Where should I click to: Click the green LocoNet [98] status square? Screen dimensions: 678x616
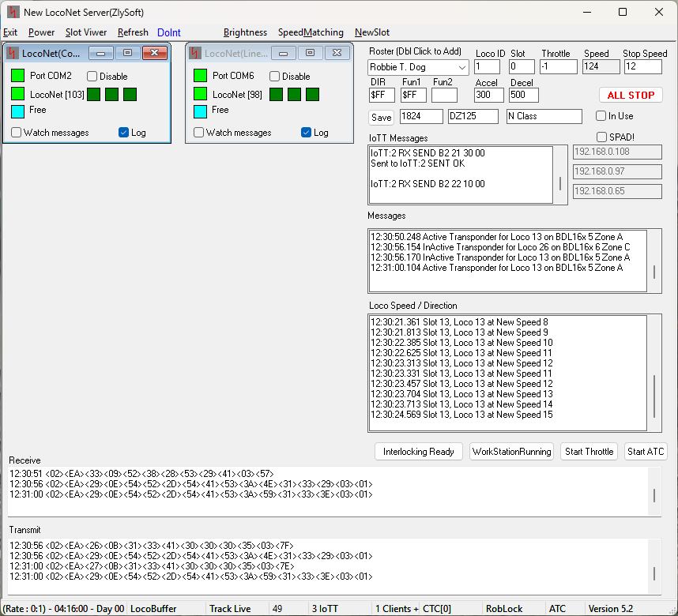click(x=200, y=94)
